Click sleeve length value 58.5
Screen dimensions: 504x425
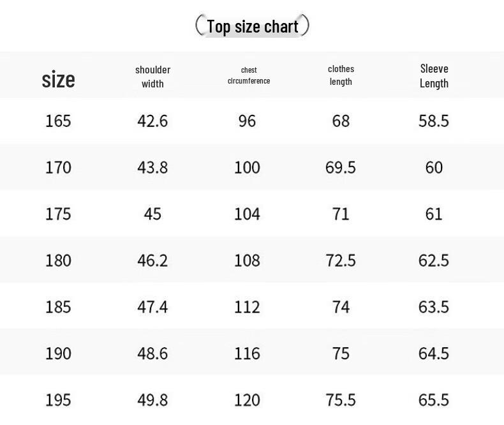click(434, 121)
